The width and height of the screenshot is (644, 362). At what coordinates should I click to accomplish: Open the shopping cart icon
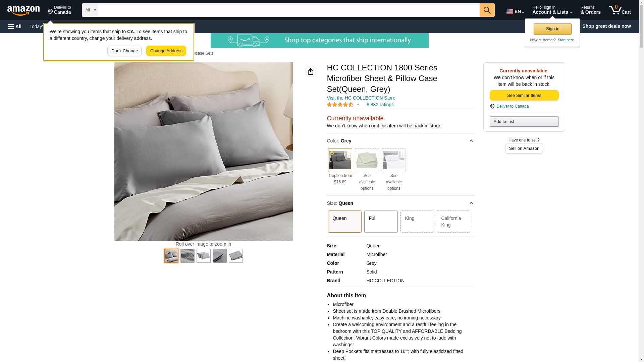(620, 10)
